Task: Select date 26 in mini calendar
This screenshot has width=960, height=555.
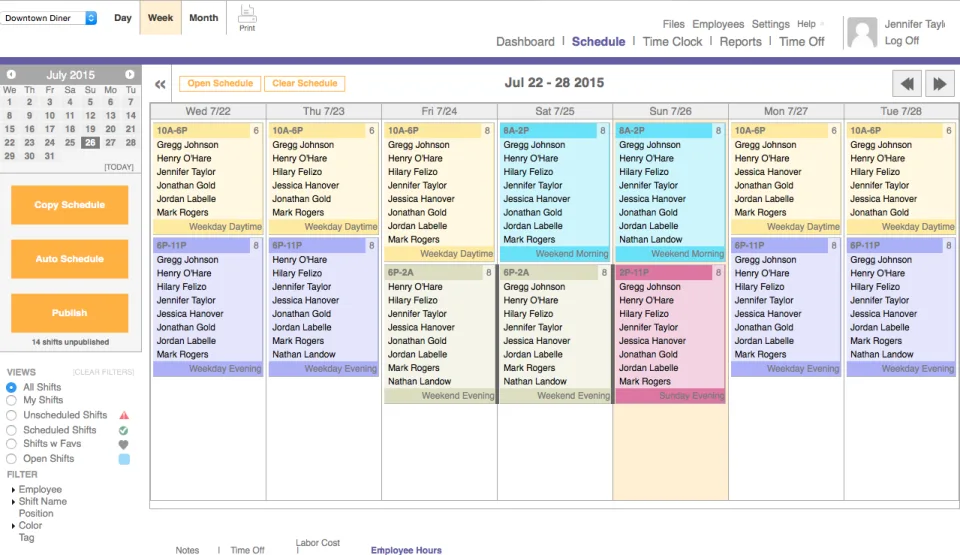Action: [90, 143]
